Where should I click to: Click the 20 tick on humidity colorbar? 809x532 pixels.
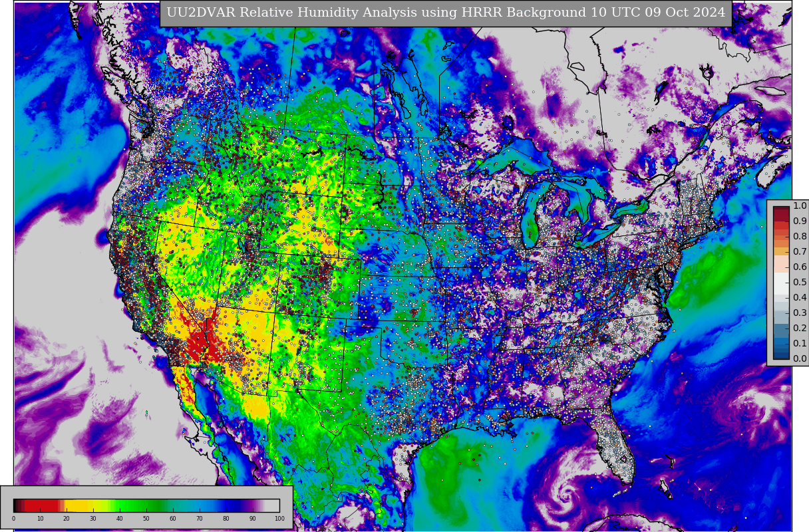click(67, 519)
